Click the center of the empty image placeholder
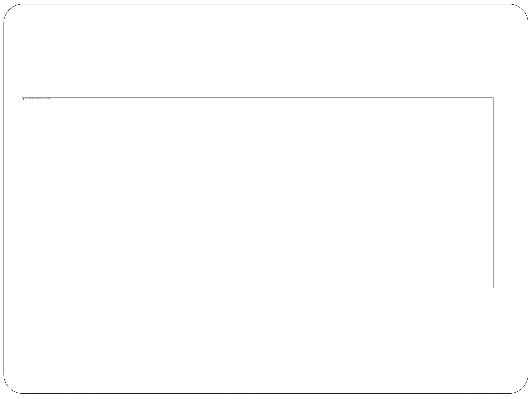This screenshot has height=399, width=532. coord(258,193)
